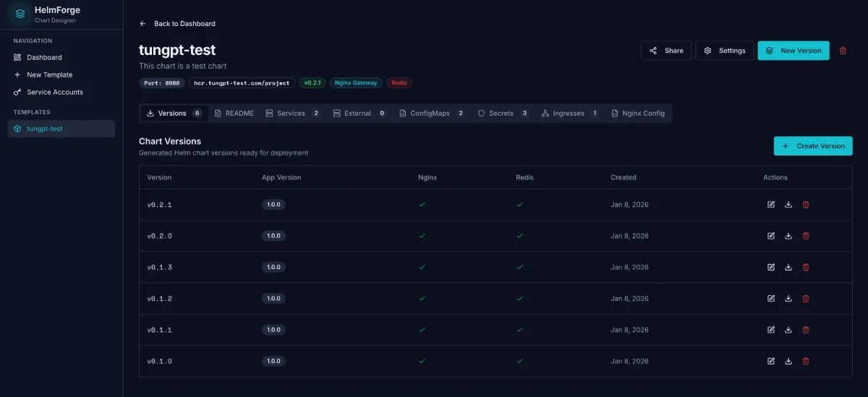The image size is (868, 397).
Task: Switch to the Secrets tab
Action: tap(503, 114)
